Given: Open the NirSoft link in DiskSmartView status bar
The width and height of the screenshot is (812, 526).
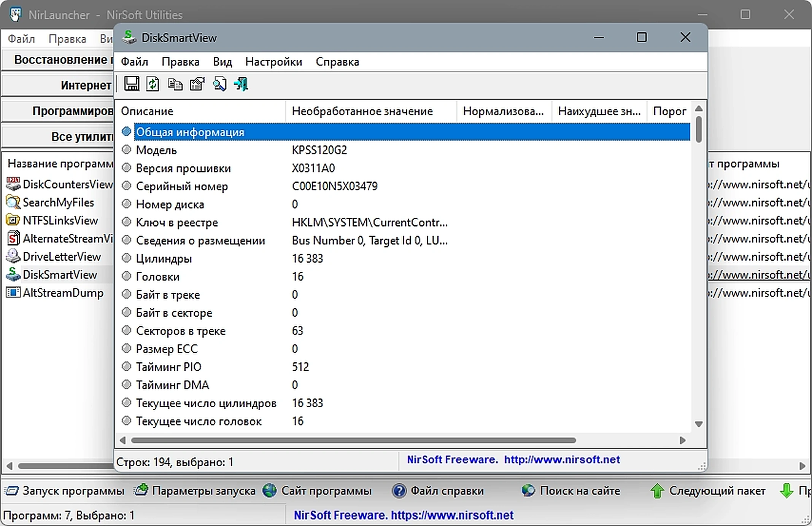Looking at the screenshot, I should [562, 459].
